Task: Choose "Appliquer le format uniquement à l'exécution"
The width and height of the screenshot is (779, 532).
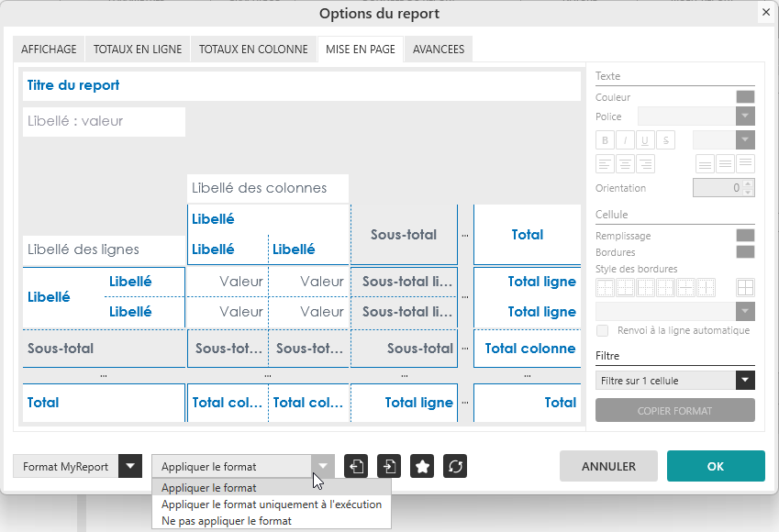Action: (x=271, y=504)
